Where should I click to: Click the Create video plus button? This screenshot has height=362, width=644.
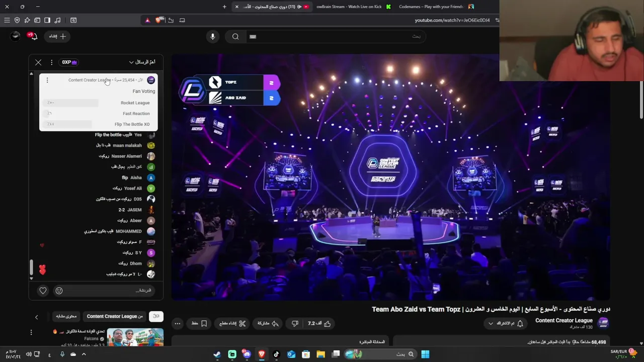pyautogui.click(x=58, y=36)
